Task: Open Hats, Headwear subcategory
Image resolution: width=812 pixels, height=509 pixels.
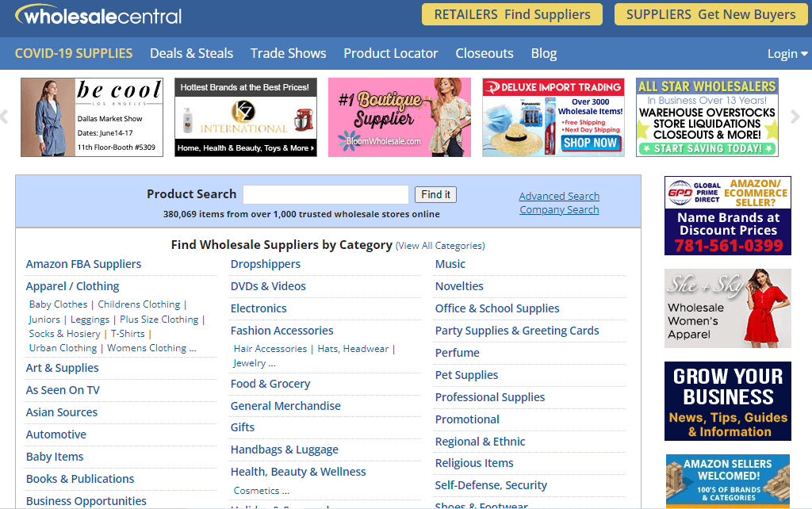Action: (353, 349)
